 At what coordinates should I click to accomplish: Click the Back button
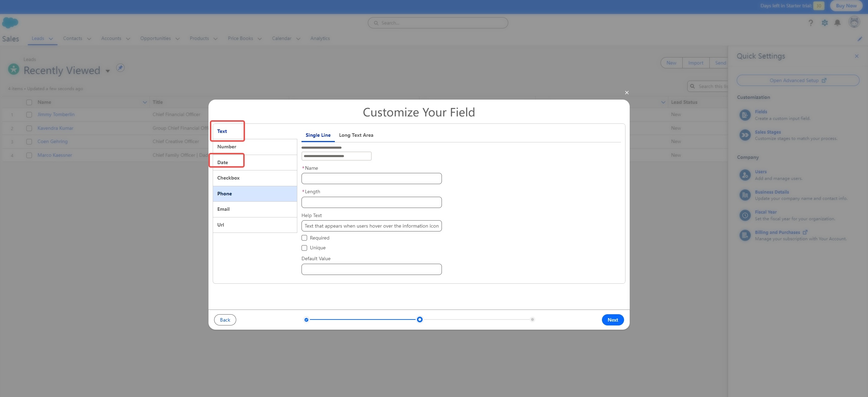[x=225, y=320]
